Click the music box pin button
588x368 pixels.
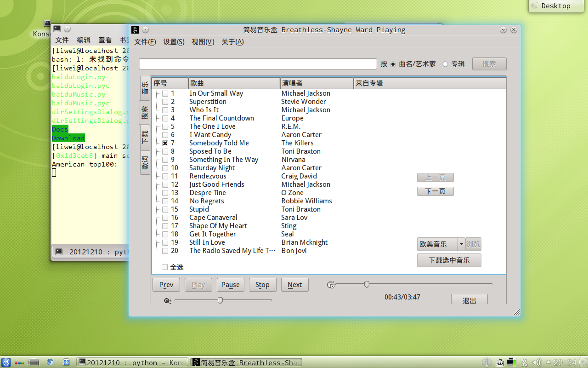click(145, 30)
